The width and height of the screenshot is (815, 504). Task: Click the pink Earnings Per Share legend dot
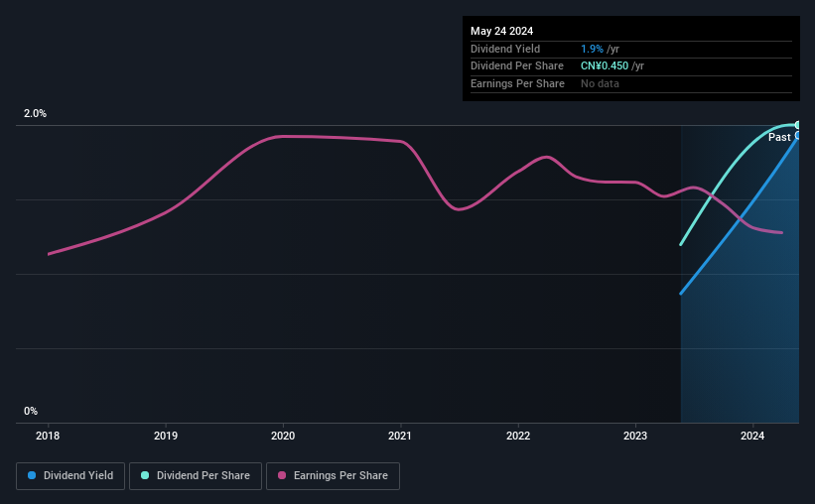coord(282,475)
